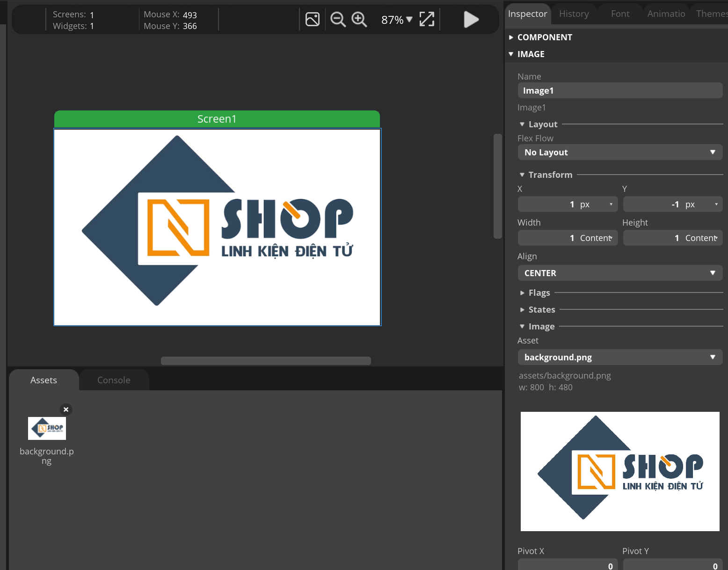Screen dimensions: 728x570
Task: Click the w: 800 h: 480 size text
Action: (546, 387)
